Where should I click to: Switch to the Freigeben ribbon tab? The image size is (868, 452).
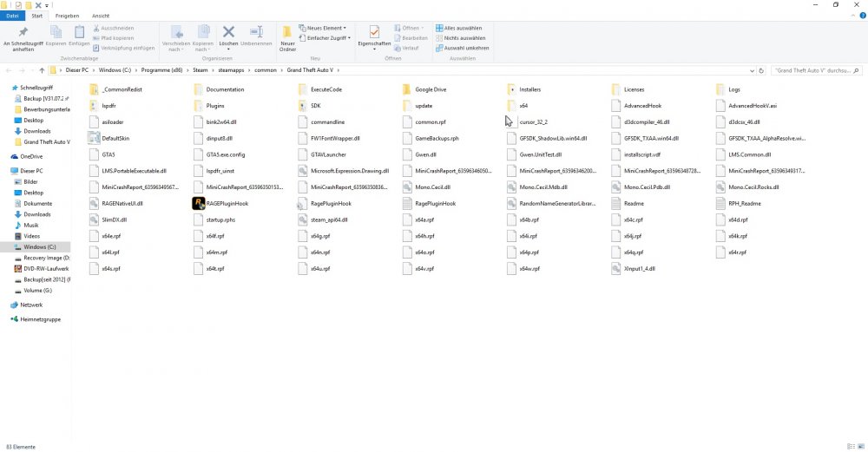pos(67,16)
